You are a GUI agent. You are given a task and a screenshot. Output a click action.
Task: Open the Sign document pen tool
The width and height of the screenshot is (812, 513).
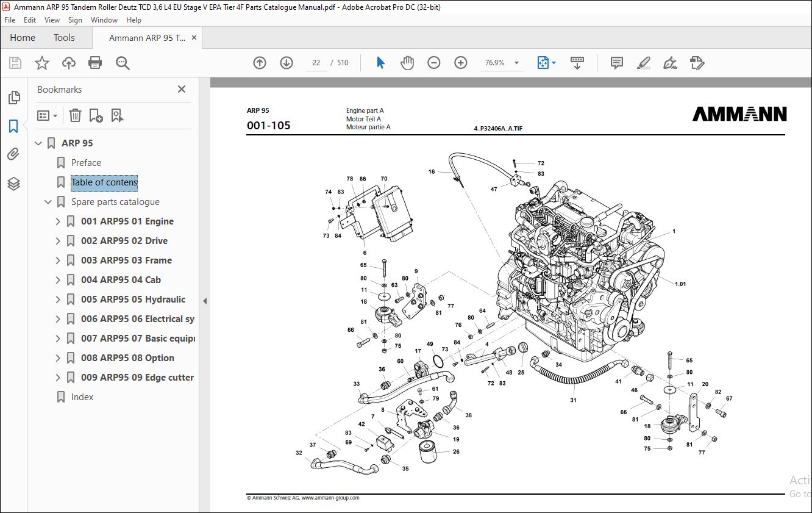tap(670, 63)
